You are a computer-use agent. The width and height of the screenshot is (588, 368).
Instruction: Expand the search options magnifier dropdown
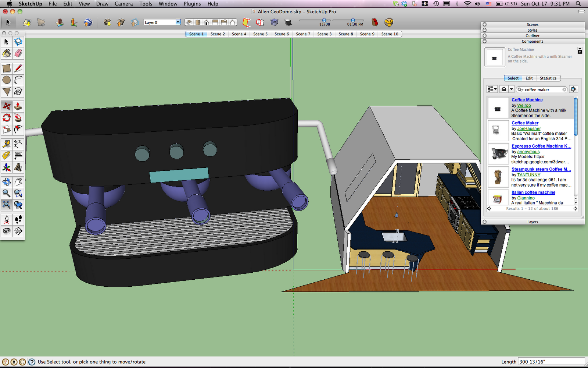[x=520, y=89]
